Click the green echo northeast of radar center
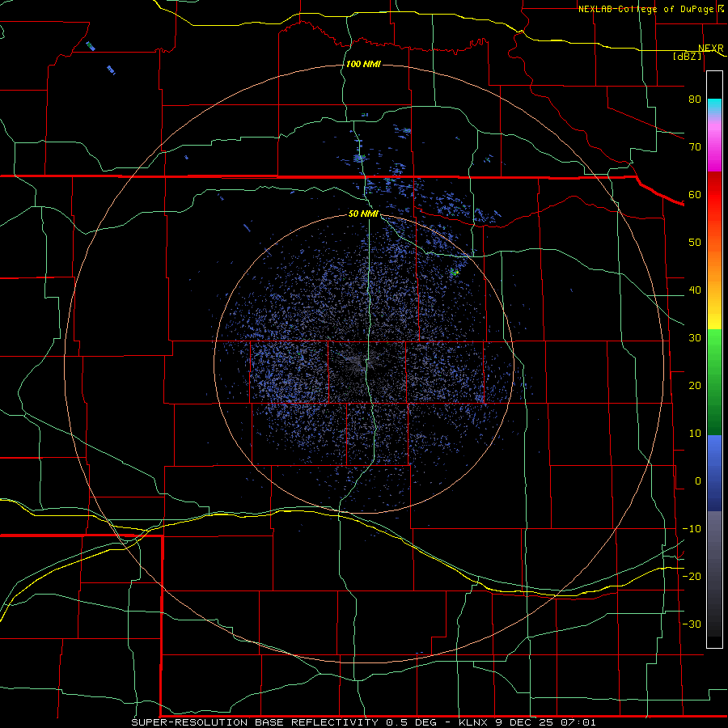This screenshot has width=728, height=728. click(455, 272)
